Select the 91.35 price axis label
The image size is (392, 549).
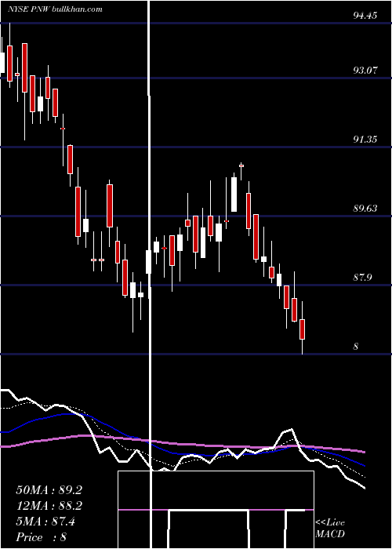[x=365, y=140]
